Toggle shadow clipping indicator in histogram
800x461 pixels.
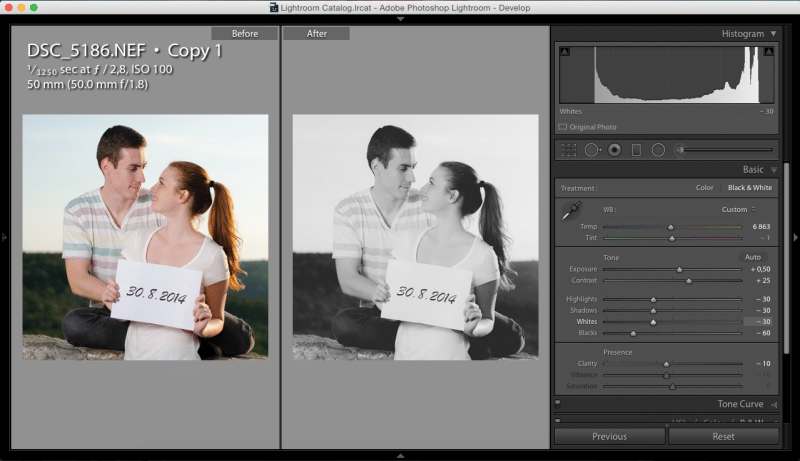(564, 51)
